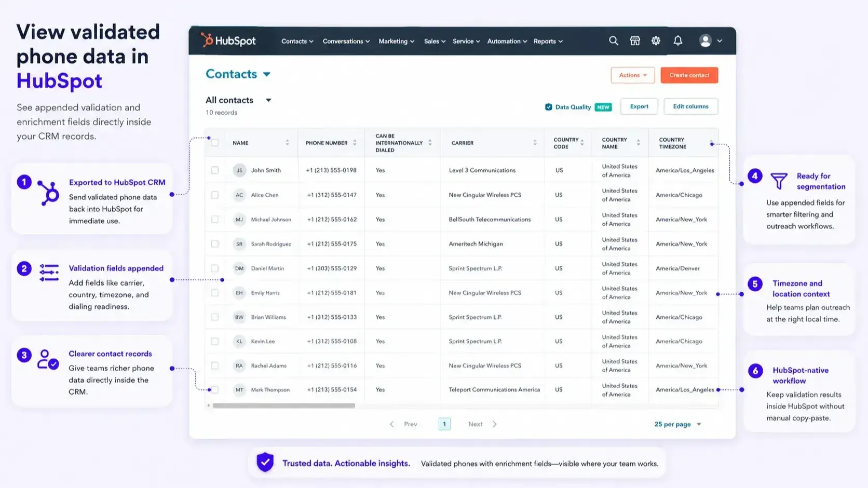Open the John Smith contact name
This screenshot has height=488, width=868.
point(266,170)
